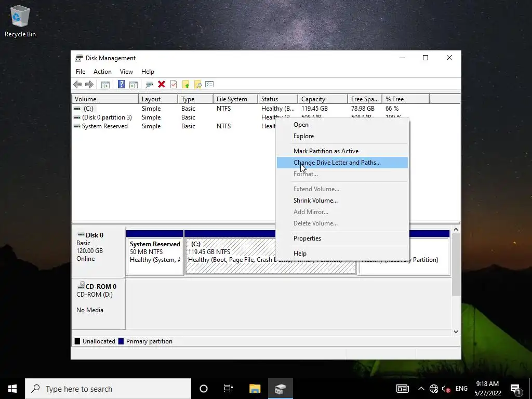Select Change Drive Letter and Paths
This screenshot has width=532, height=399.
pyautogui.click(x=342, y=163)
